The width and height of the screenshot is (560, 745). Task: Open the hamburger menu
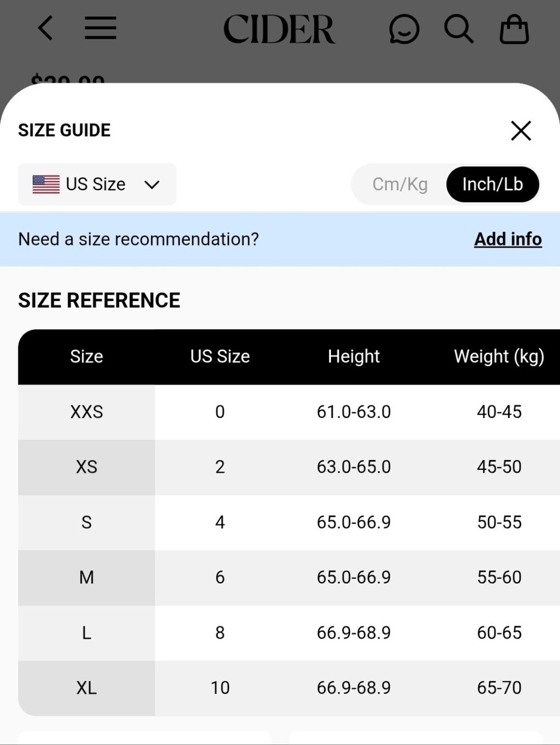click(x=101, y=28)
